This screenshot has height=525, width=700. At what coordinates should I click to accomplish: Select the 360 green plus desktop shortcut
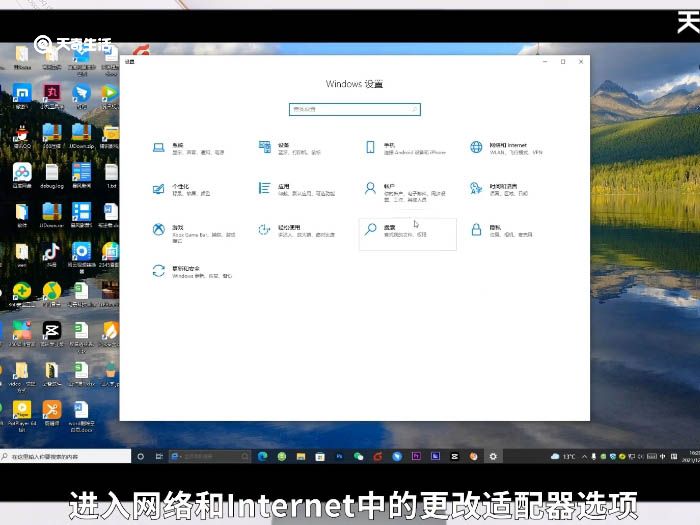pos(22,295)
